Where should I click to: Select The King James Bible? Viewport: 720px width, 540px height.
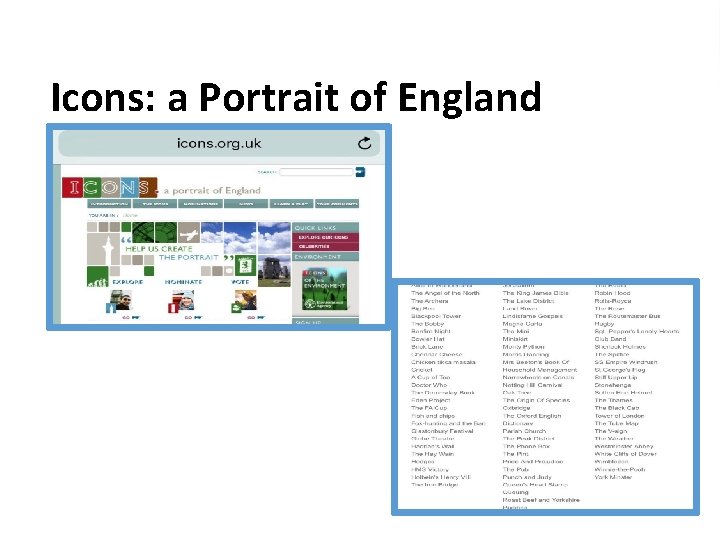coord(535,293)
